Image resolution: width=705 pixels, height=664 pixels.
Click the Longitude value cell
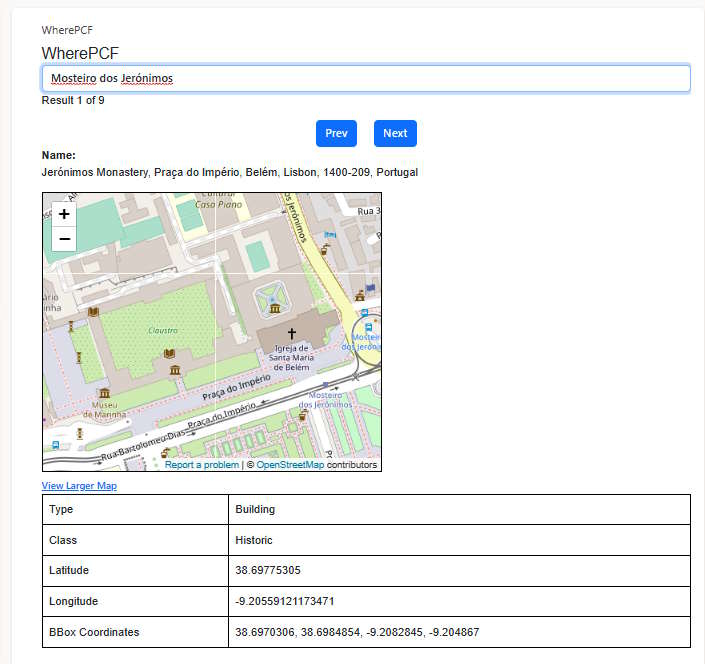[459, 601]
